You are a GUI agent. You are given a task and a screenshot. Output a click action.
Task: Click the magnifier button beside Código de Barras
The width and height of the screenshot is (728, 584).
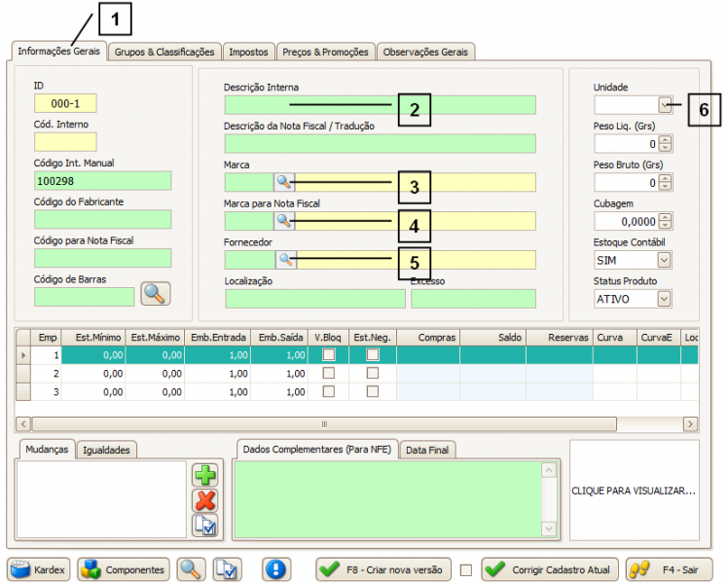pos(156,293)
